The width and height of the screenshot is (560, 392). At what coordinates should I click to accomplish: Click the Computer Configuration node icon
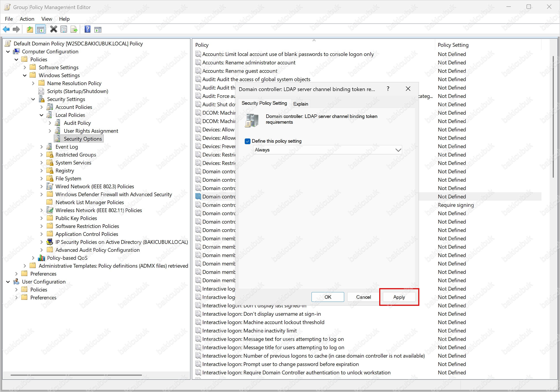[16, 51]
